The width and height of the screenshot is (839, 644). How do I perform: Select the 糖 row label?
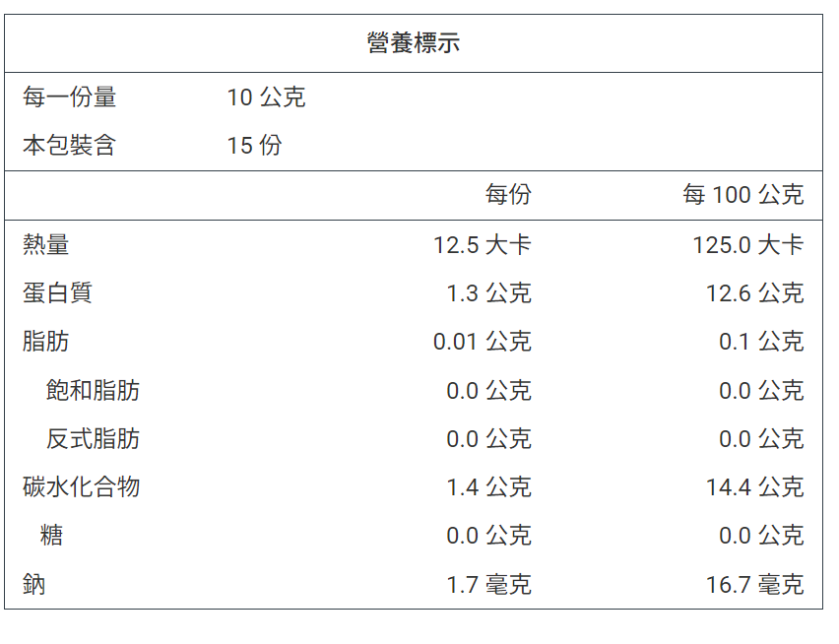click(x=51, y=535)
